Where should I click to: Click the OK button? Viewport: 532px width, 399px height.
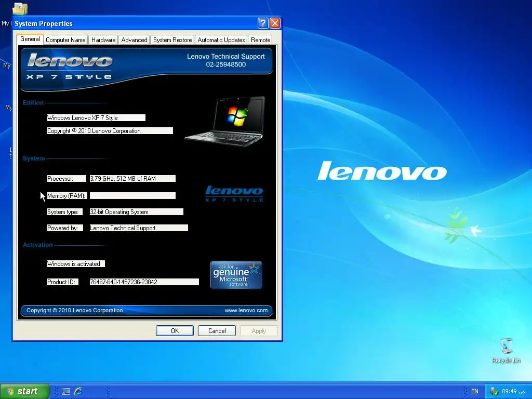[175, 331]
